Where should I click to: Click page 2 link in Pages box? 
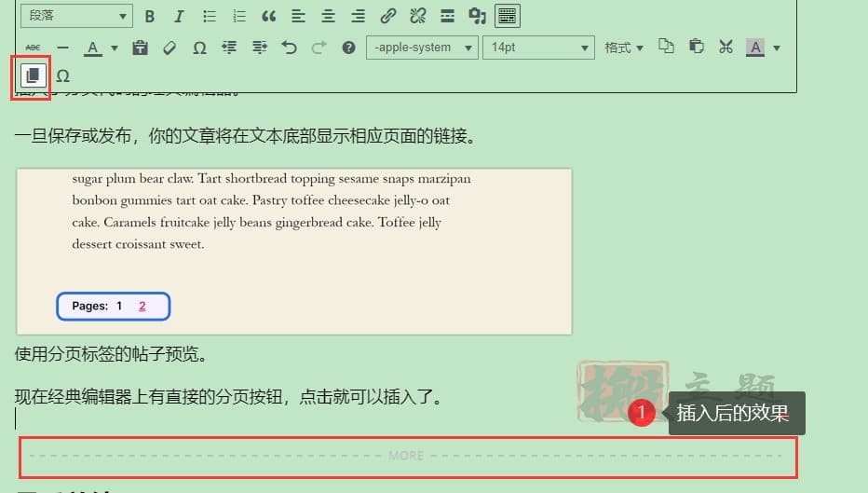tap(142, 306)
